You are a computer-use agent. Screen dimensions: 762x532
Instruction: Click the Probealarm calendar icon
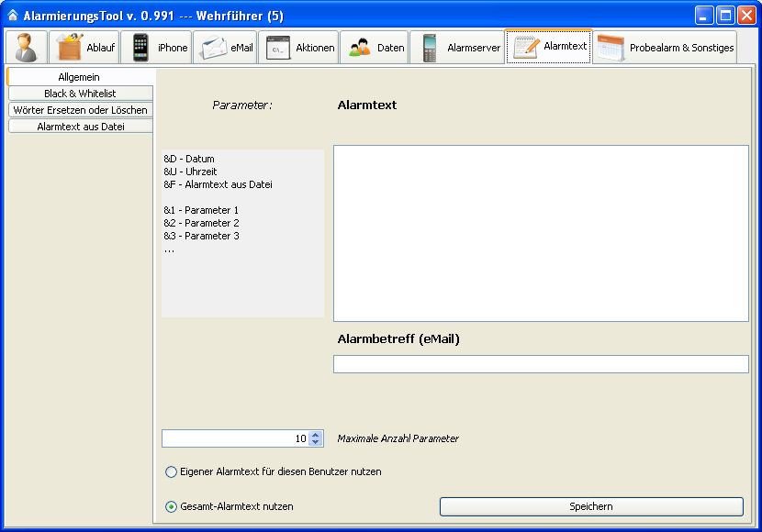pos(611,48)
